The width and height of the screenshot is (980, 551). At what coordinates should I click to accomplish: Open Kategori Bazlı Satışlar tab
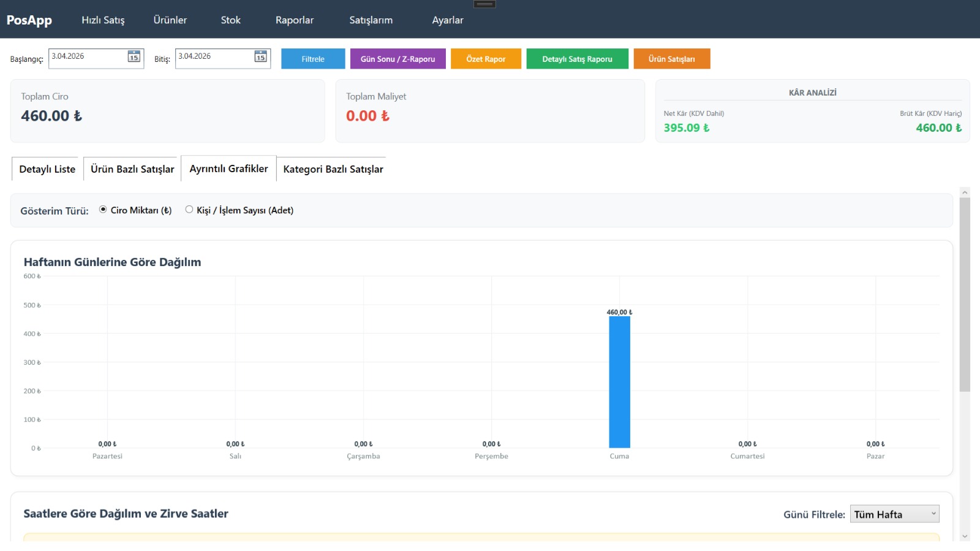pos(333,169)
